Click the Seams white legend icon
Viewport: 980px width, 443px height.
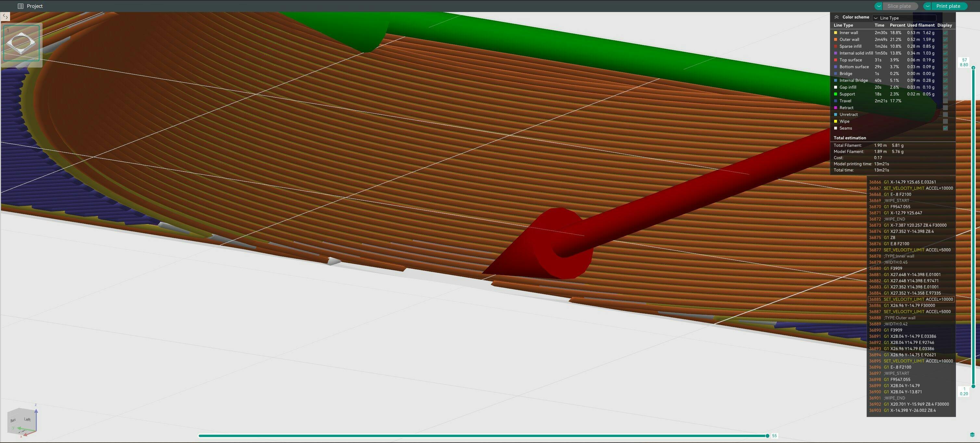pos(836,128)
